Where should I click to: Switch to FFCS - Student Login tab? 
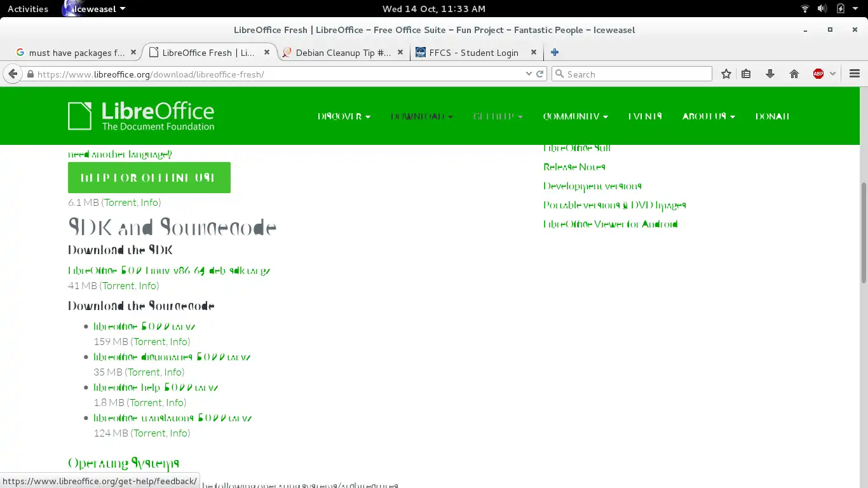(473, 53)
